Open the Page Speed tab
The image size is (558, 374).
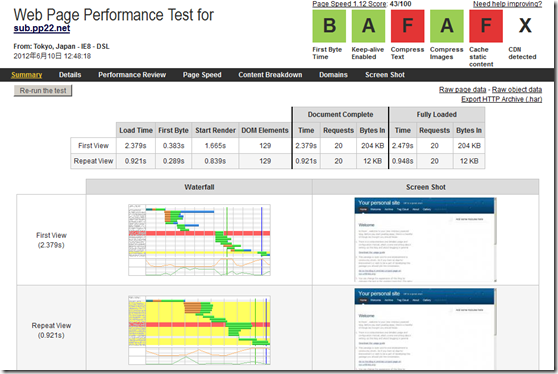[x=202, y=75]
